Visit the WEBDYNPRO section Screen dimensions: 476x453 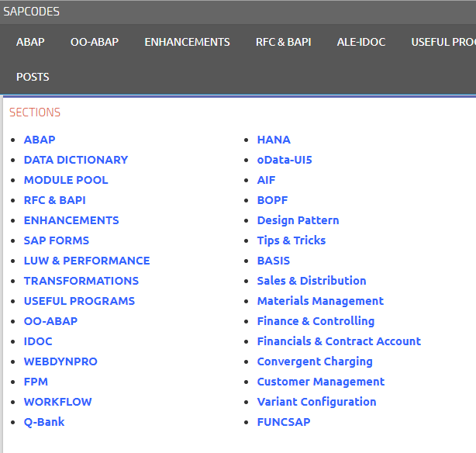(60, 361)
